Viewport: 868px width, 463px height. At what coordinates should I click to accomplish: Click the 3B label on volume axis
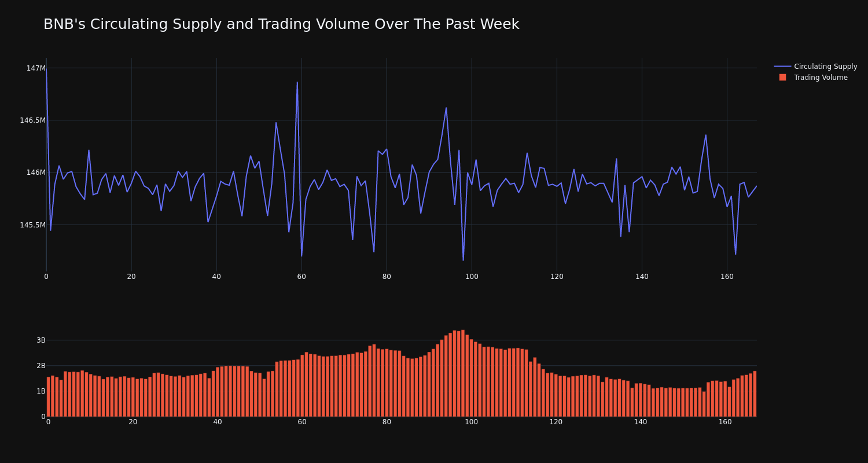(x=41, y=340)
